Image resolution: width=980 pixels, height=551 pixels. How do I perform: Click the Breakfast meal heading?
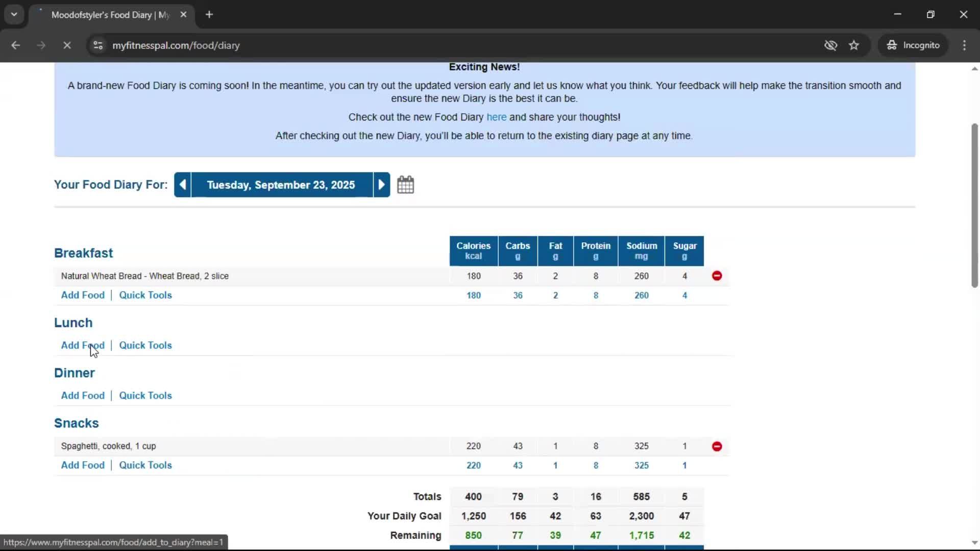click(83, 253)
